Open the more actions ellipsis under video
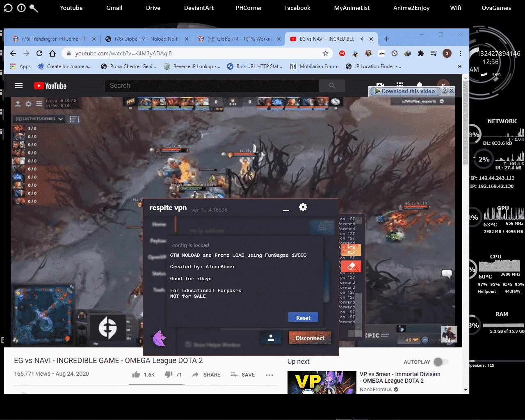525x420 pixels. (269, 375)
